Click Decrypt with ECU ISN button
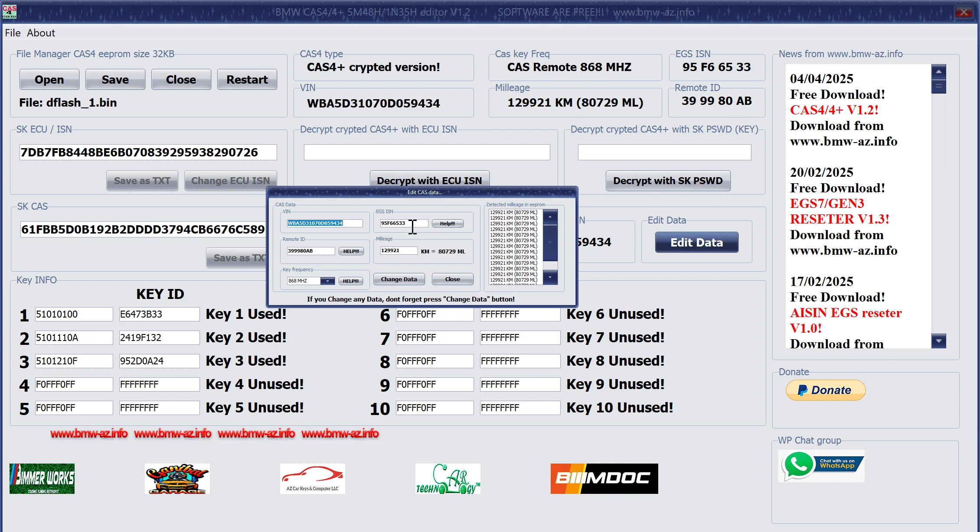Image resolution: width=980 pixels, height=532 pixels. pos(429,180)
